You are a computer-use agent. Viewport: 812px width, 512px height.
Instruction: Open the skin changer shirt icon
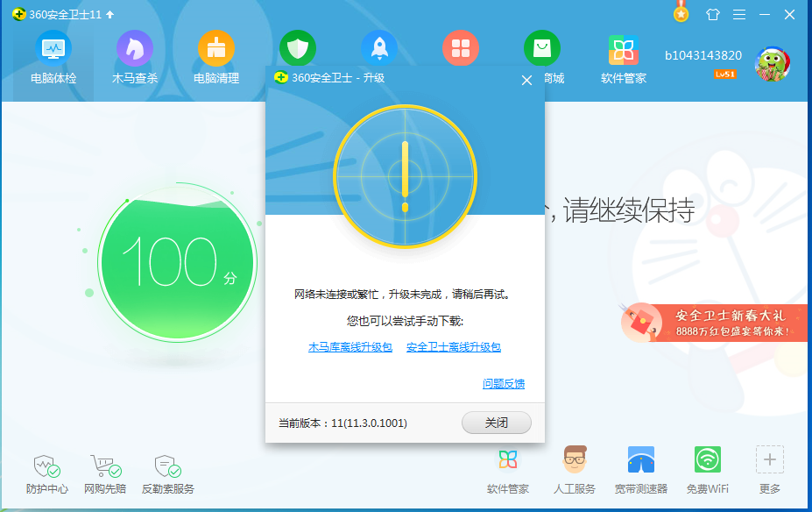[712, 15]
